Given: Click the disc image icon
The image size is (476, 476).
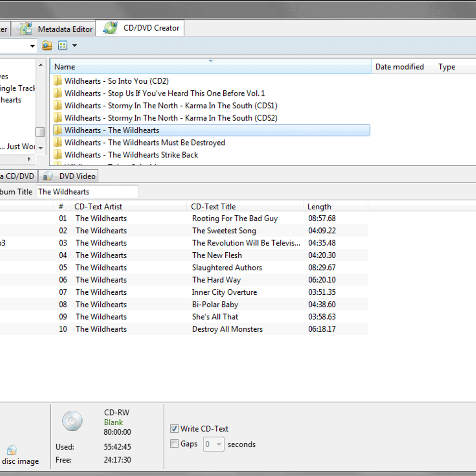Looking at the screenshot, I should (x=12, y=450).
